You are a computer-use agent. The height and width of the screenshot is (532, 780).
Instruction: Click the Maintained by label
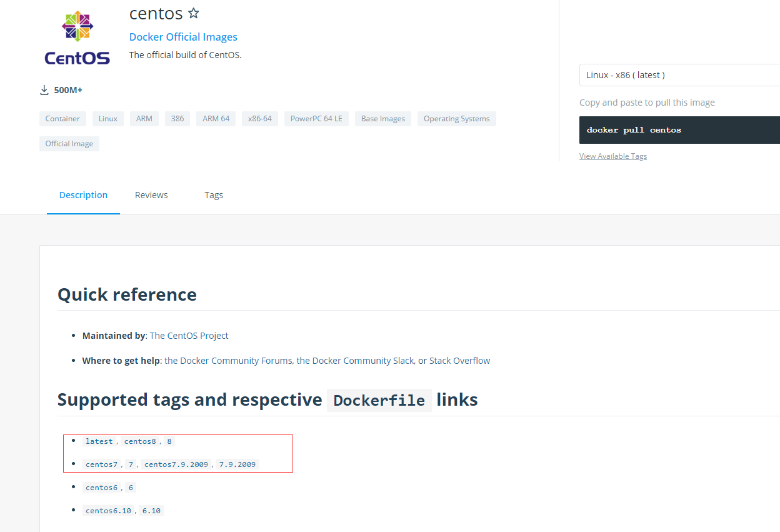click(114, 336)
